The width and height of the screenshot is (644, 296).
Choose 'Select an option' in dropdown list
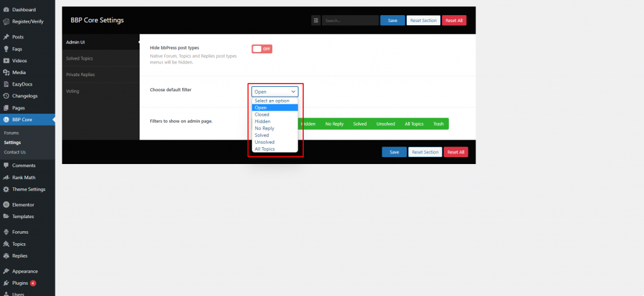click(x=275, y=101)
